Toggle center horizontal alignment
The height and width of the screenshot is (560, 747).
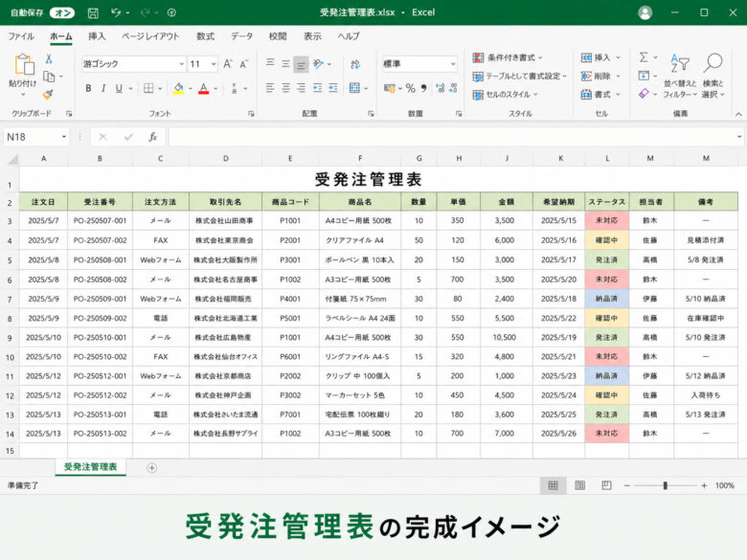[x=285, y=88]
